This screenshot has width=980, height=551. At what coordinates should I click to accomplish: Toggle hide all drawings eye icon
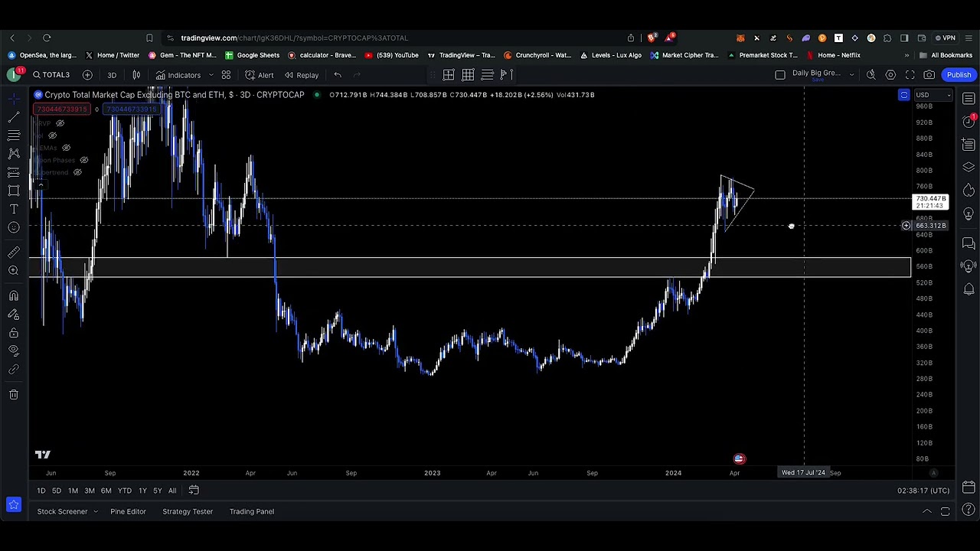[14, 351]
